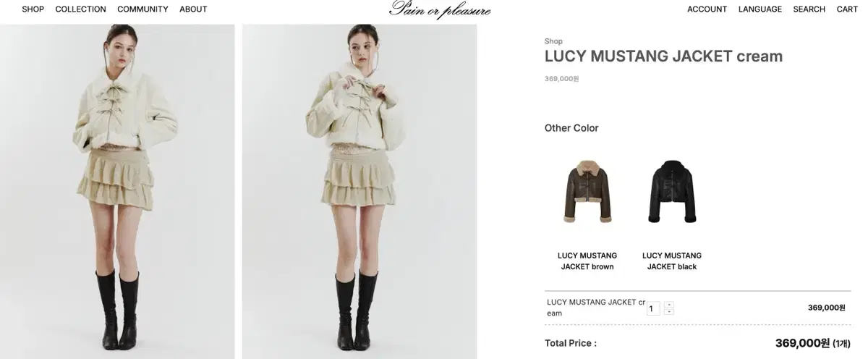Go to the COMMUNITY page
The height and width of the screenshot is (359, 868).
(142, 9)
